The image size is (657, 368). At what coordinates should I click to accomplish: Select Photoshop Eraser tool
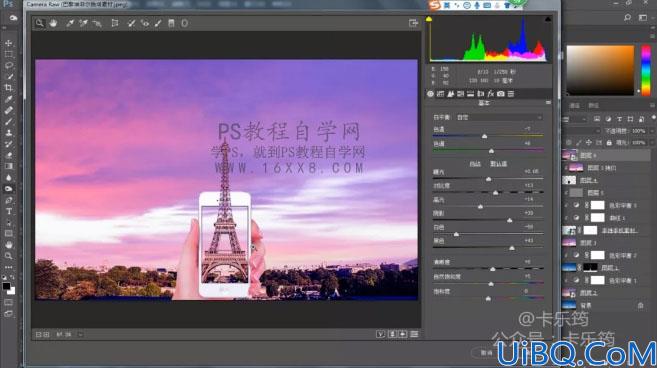pos(8,155)
